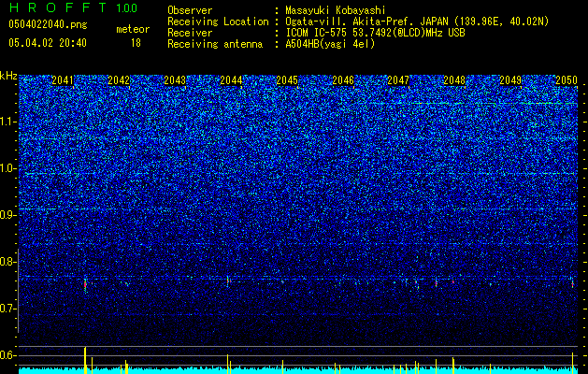Click the 2041 time marker

tap(63, 80)
